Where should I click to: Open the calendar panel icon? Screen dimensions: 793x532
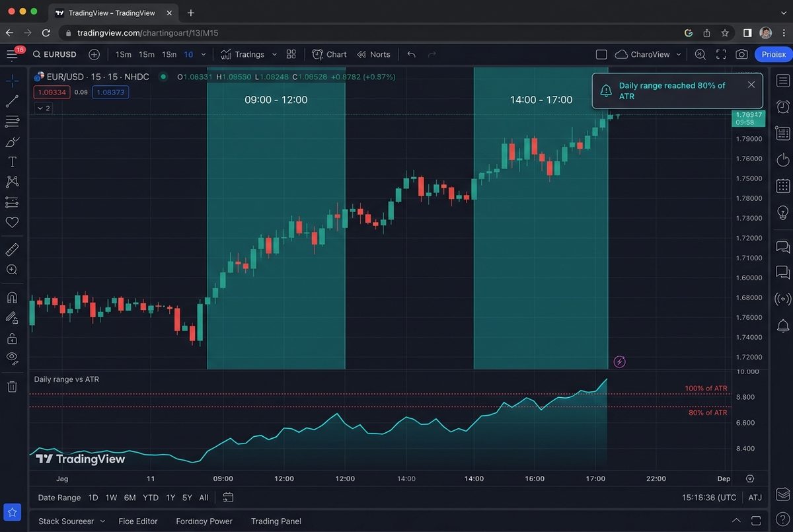coord(783,186)
